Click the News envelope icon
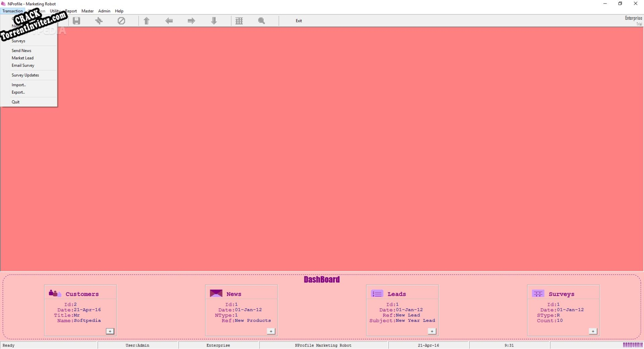Viewport: 644px width, 349px height. pyautogui.click(x=216, y=293)
